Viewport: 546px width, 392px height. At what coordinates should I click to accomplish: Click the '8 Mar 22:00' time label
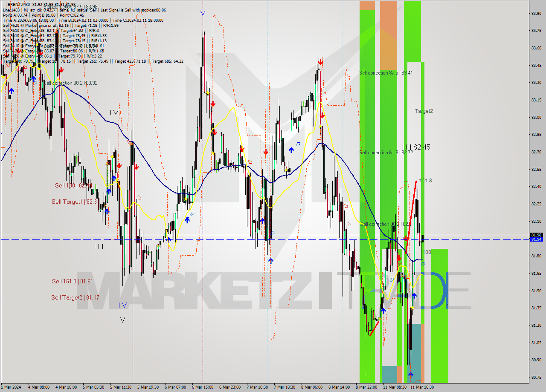(x=366, y=387)
